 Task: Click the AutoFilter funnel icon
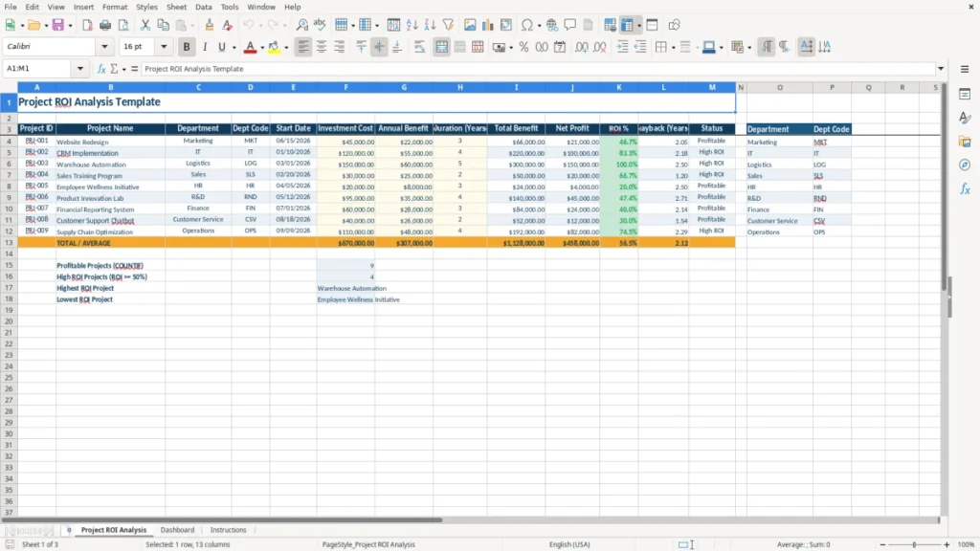pyautogui.click(x=448, y=25)
